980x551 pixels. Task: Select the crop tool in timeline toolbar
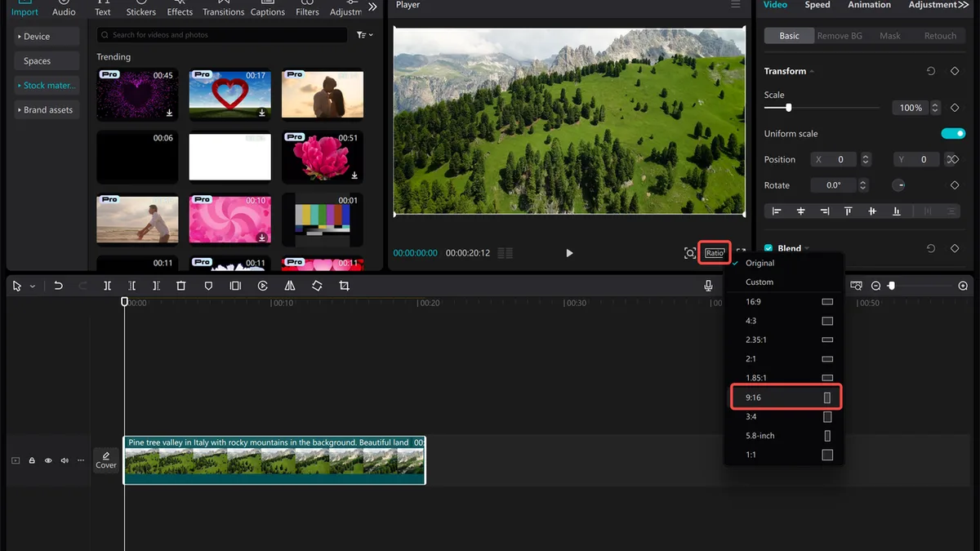(x=344, y=286)
